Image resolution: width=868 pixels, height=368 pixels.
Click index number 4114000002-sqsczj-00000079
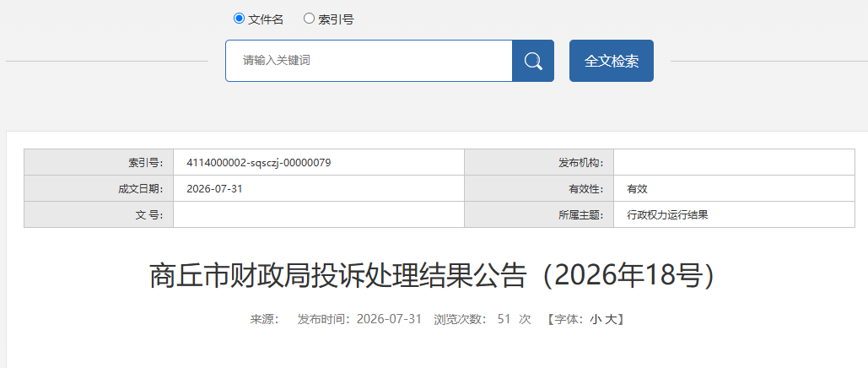[x=259, y=163]
